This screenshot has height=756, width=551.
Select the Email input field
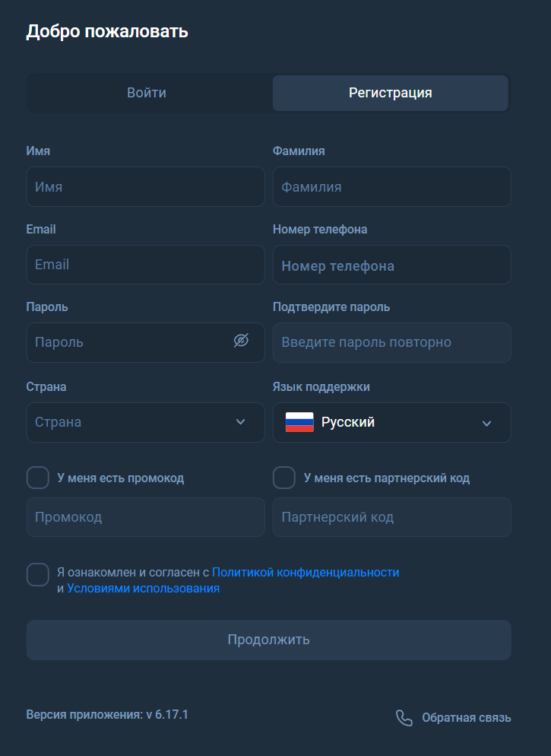(x=146, y=265)
